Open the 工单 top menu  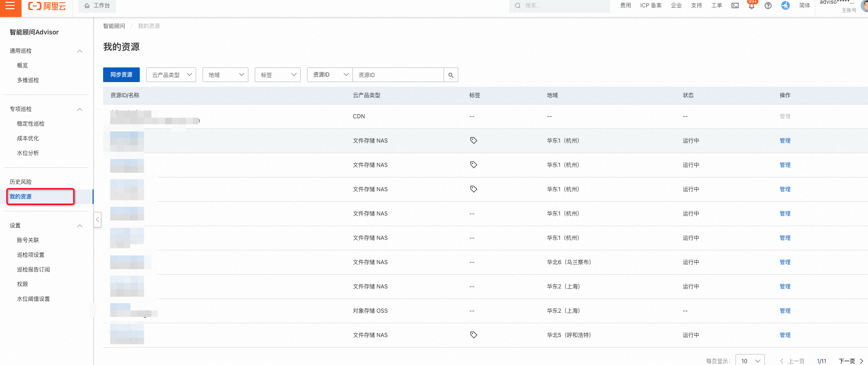717,6
